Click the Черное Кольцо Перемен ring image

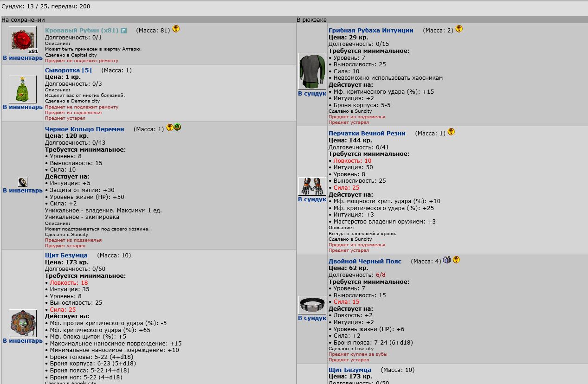23,182
